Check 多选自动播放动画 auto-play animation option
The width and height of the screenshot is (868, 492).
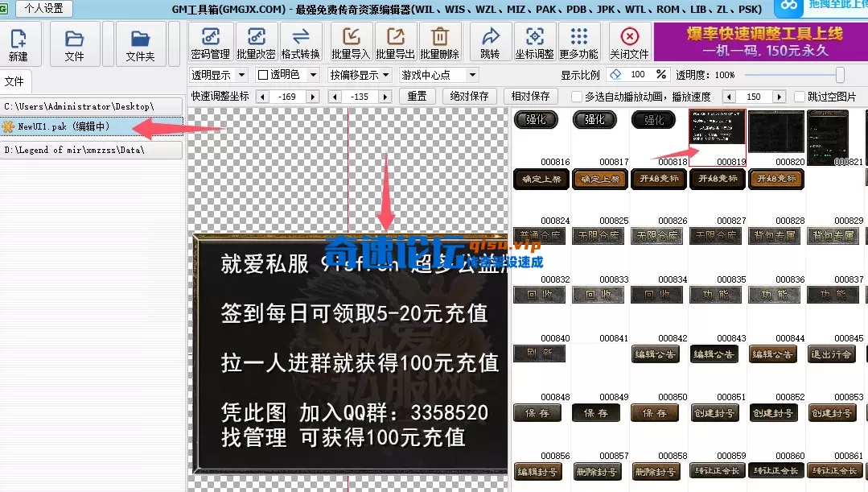pyautogui.click(x=577, y=97)
